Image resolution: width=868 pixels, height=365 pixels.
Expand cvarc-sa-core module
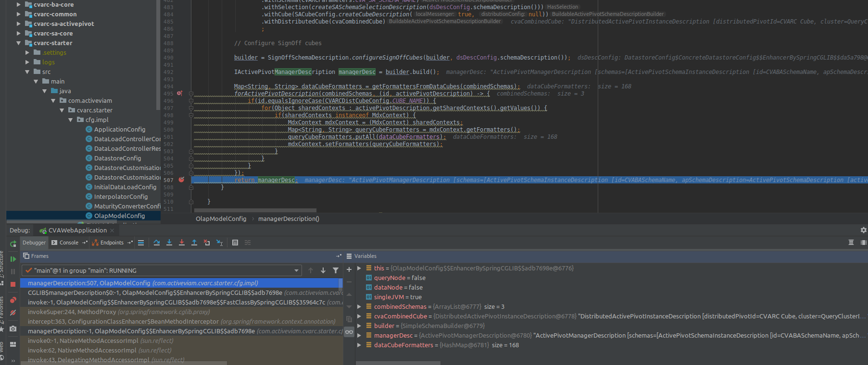point(19,33)
